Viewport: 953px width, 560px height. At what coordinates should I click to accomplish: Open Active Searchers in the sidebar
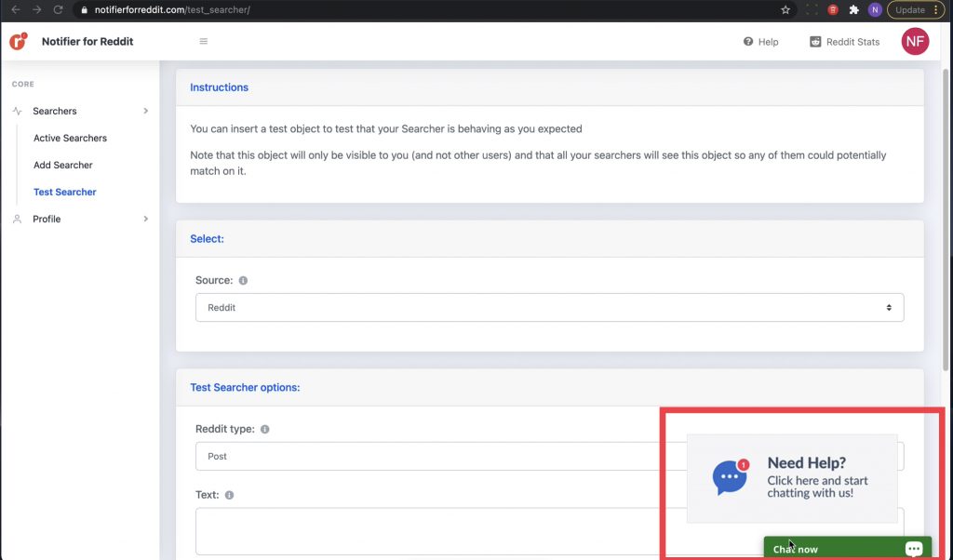[x=70, y=139]
